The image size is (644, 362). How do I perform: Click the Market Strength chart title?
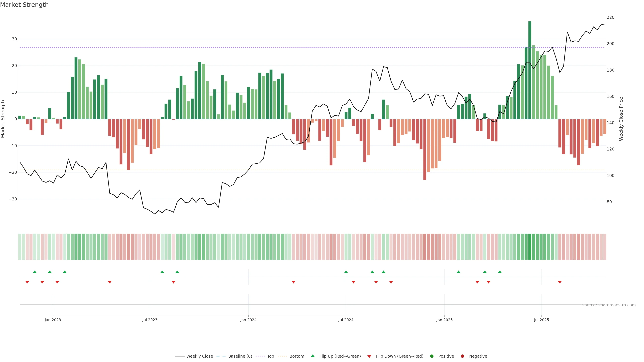point(24,5)
